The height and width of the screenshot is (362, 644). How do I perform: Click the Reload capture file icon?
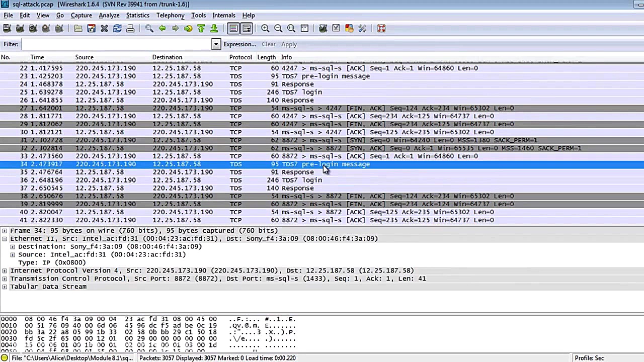click(117, 29)
